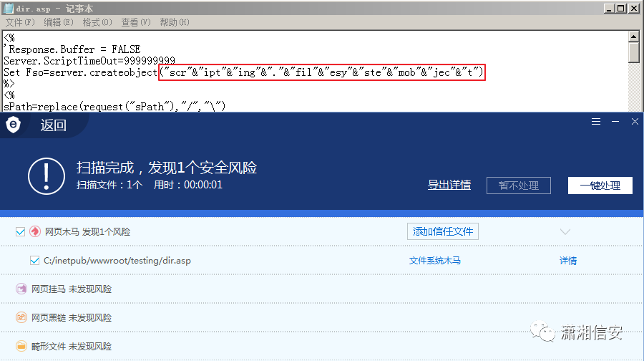The height and width of the screenshot is (361, 644).
Task: Expand the 网页木马 chevron arrow
Action: [565, 232]
